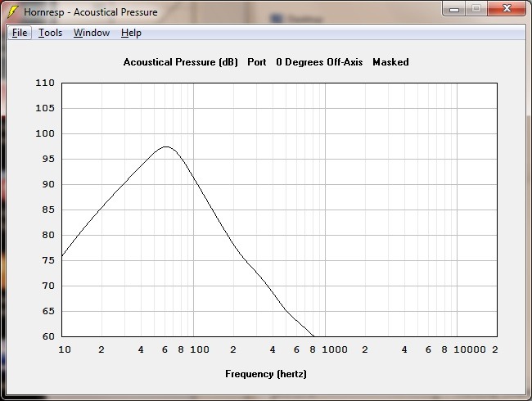Click the 105 dB axis value
The width and height of the screenshot is (532, 401).
pos(45,108)
